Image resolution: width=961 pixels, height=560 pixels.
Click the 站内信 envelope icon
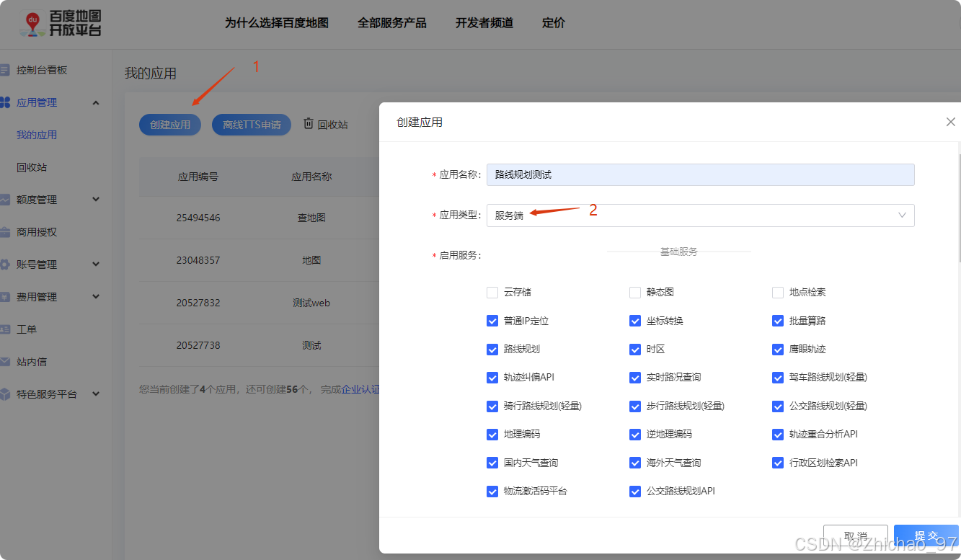click(x=5, y=362)
